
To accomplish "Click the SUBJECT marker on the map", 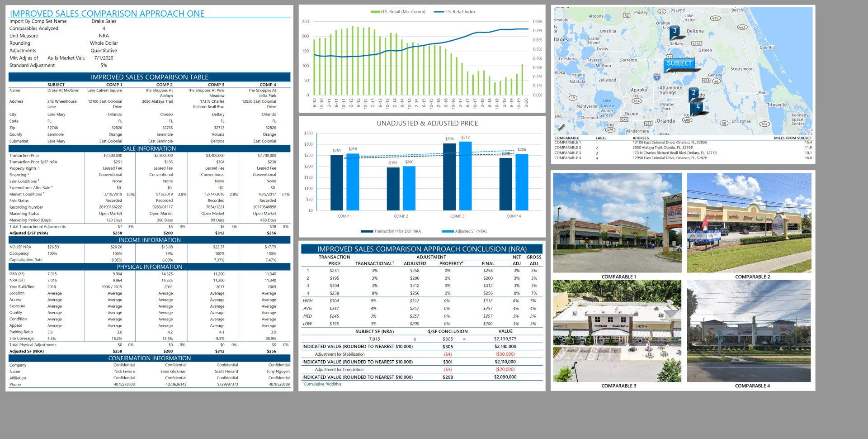I will [x=679, y=64].
